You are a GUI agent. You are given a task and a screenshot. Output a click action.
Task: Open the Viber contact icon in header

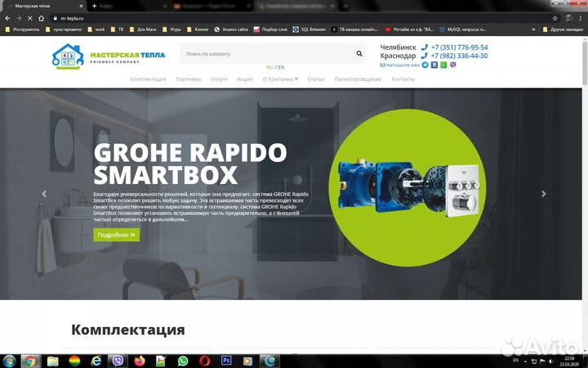453,65
